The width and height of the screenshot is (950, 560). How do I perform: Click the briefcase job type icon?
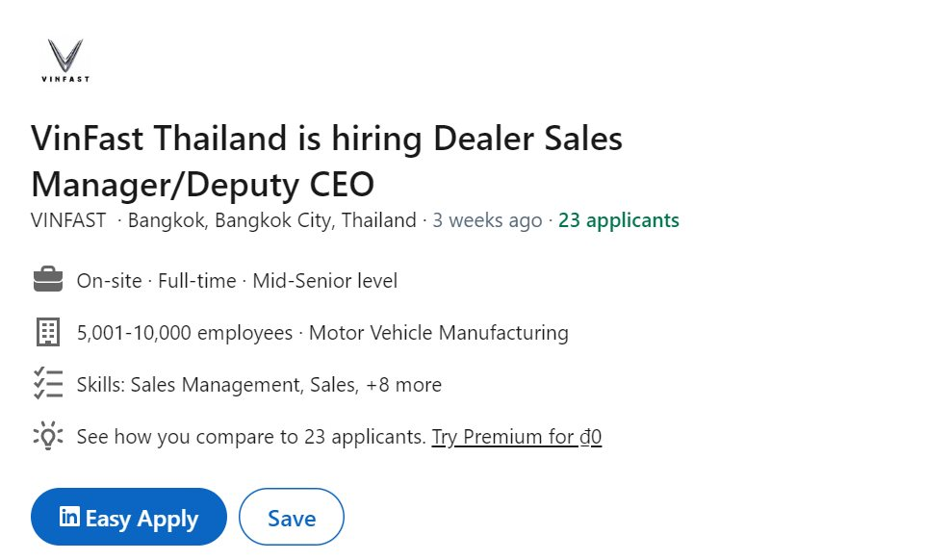pyautogui.click(x=47, y=281)
